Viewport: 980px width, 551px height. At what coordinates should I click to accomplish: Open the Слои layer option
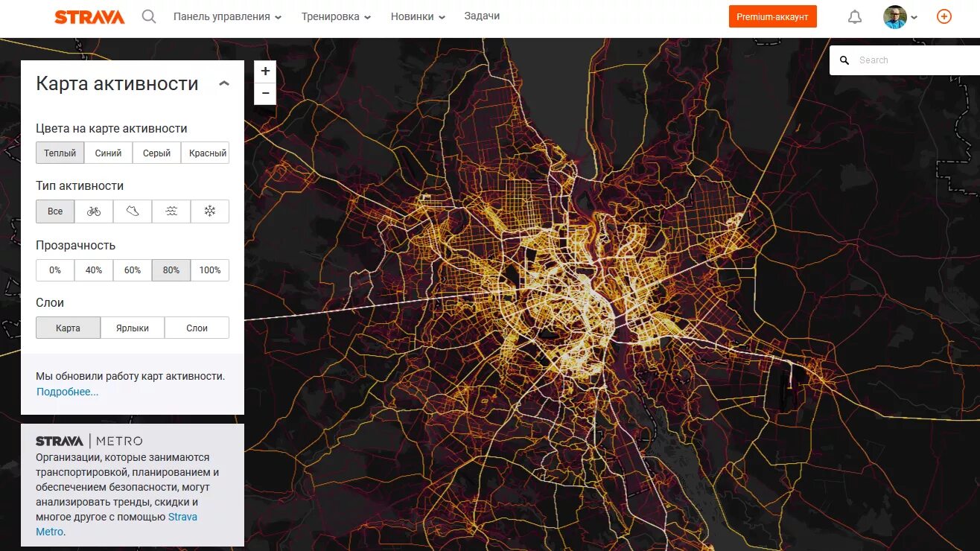(x=197, y=328)
